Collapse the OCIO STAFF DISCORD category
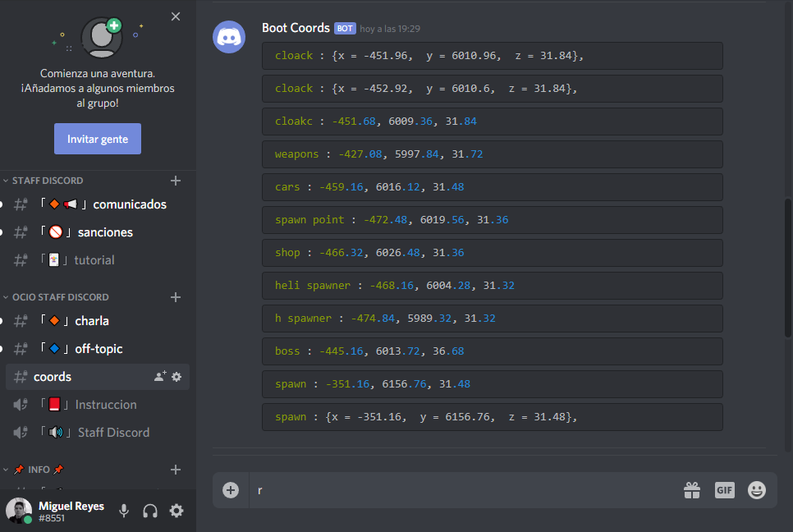This screenshot has width=793, height=532. click(56, 297)
